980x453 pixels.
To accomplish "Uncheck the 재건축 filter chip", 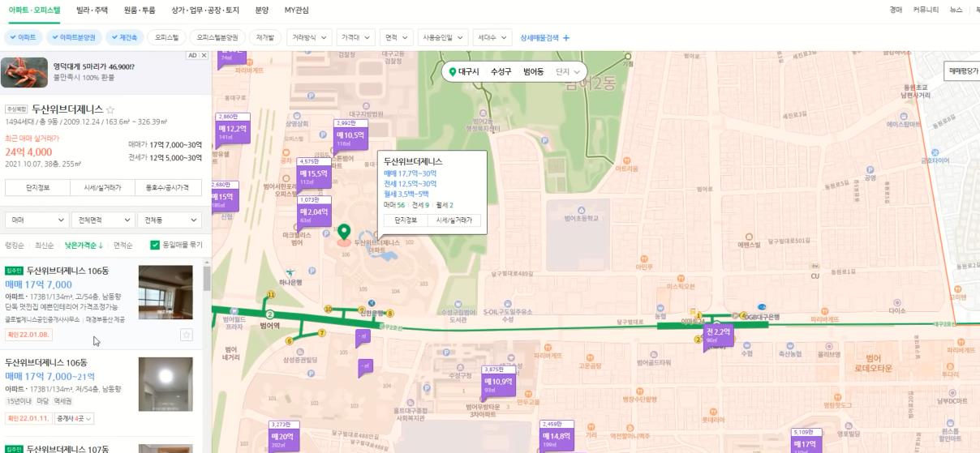I will (125, 37).
